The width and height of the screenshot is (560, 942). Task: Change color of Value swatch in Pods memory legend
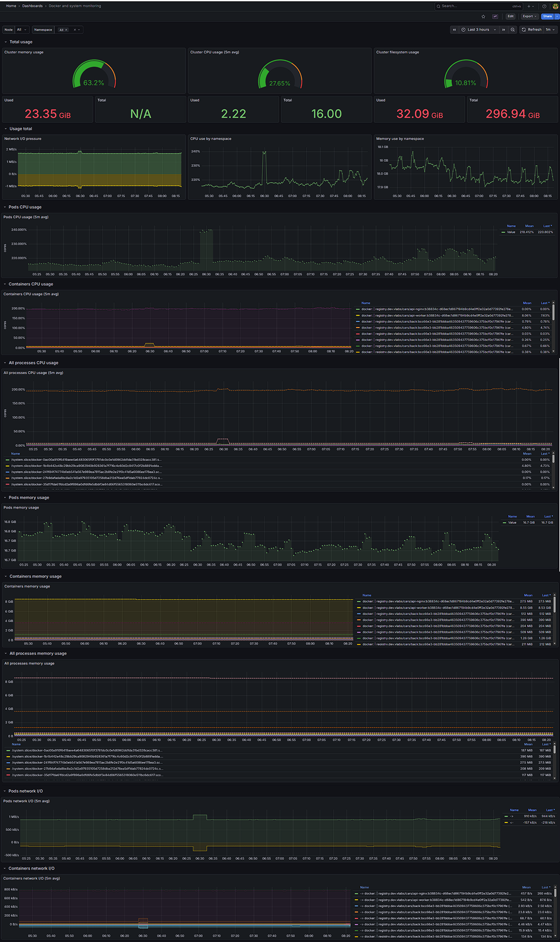(505, 522)
